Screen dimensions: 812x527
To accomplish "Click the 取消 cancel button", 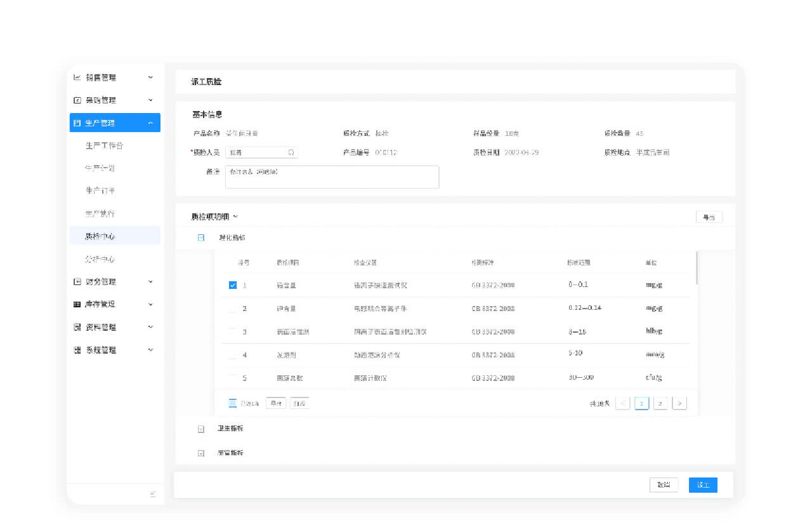I will [x=664, y=485].
